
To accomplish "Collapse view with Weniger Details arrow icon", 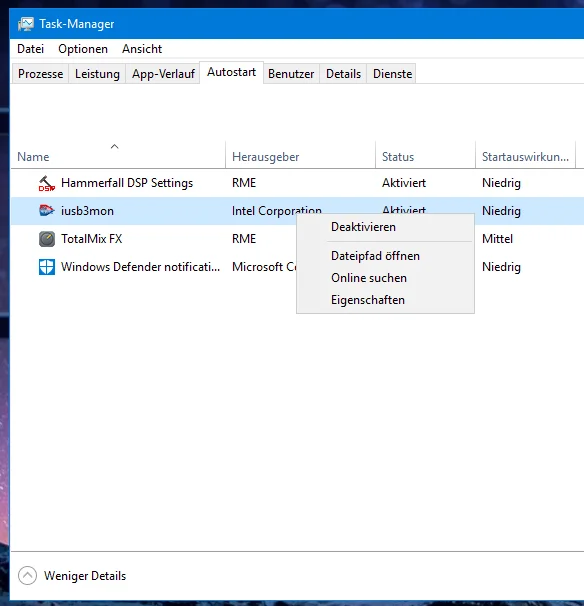I will 27,576.
